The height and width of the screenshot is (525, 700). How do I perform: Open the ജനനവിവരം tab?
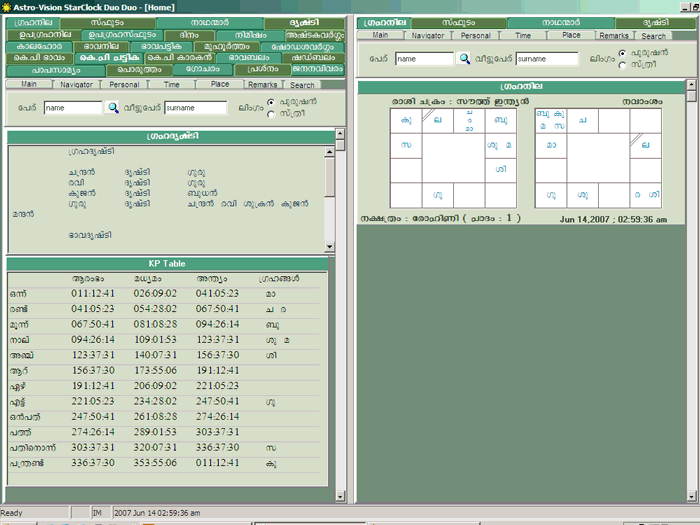click(318, 69)
